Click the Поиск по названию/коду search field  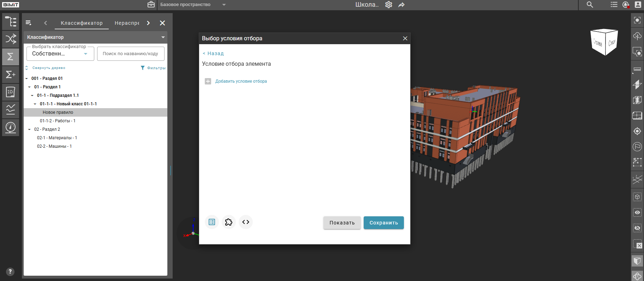point(131,54)
